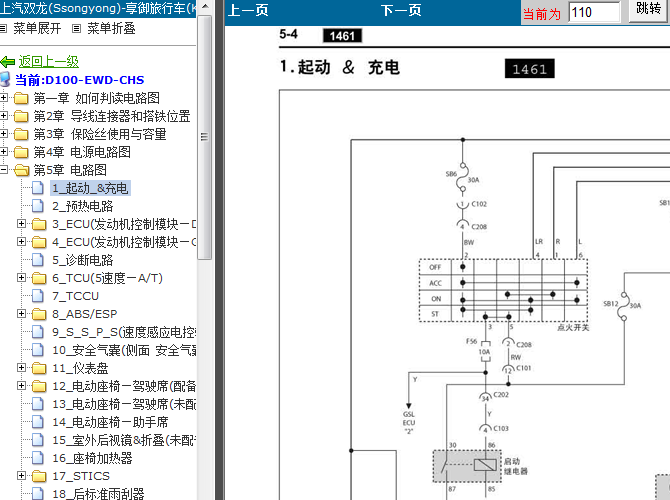
Task: Open 7_TCCU tree entry
Action: (75, 296)
